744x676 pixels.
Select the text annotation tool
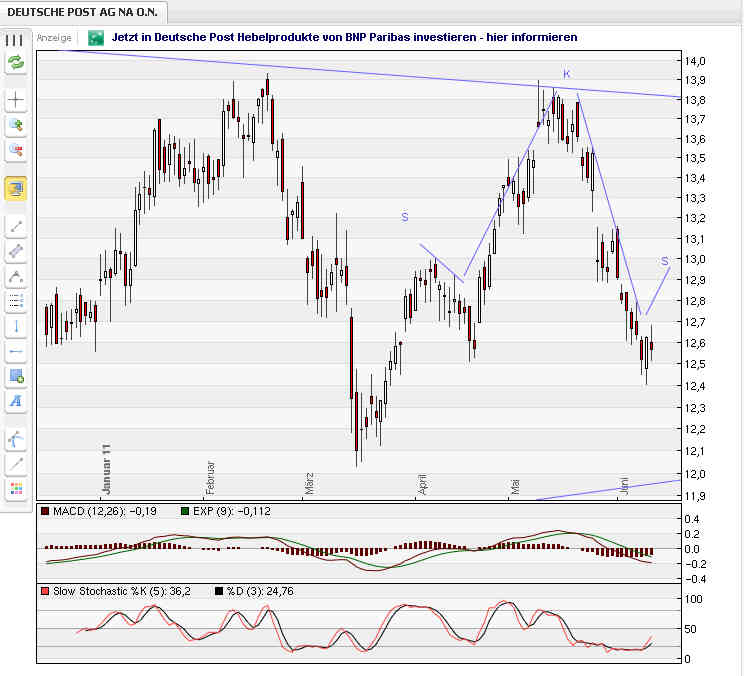[x=15, y=401]
